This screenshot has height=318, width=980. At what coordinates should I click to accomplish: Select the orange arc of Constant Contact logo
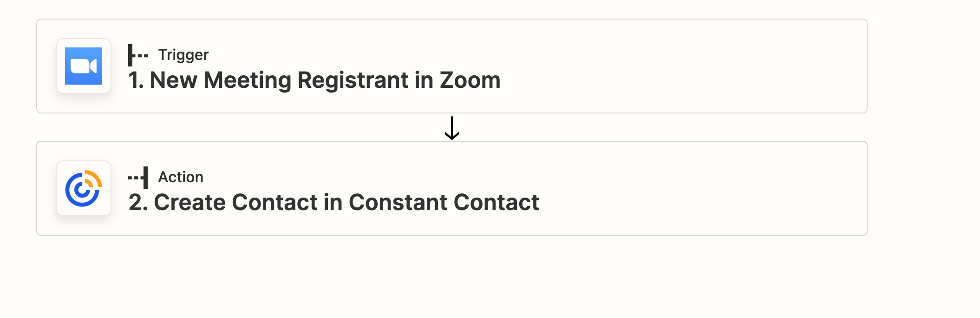pos(94,178)
